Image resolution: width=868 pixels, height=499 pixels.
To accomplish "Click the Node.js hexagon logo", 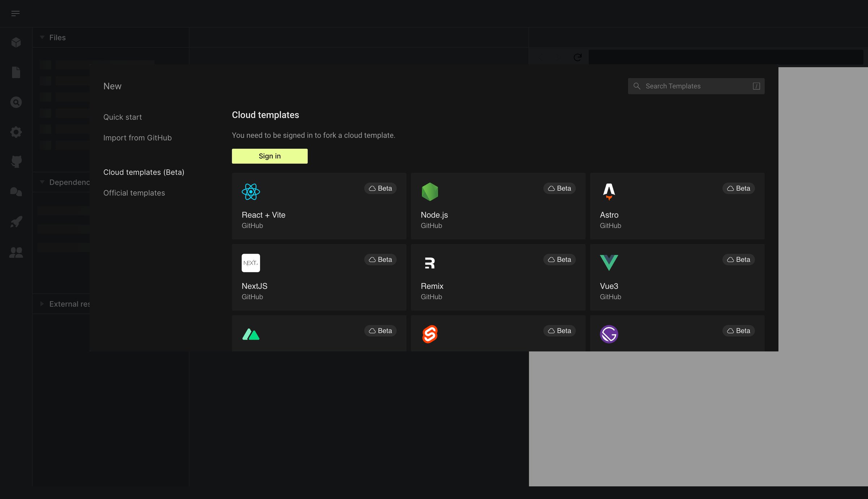I will [x=430, y=192].
